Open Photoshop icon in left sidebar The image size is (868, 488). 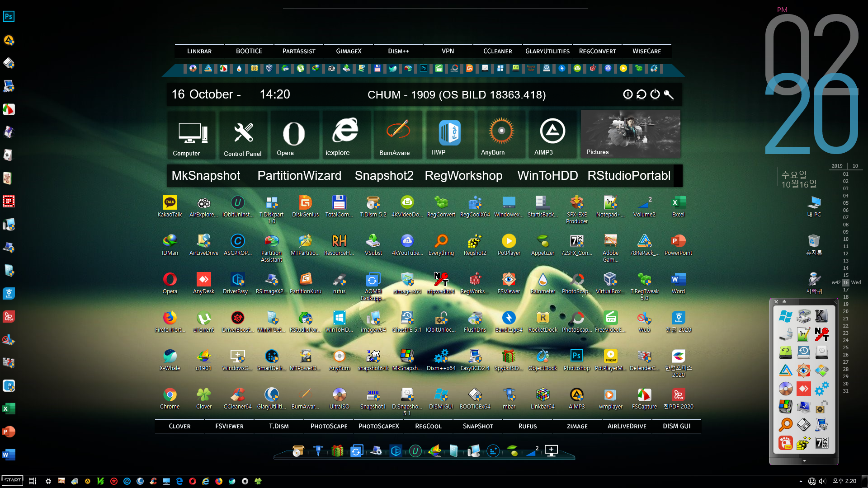tap(9, 17)
